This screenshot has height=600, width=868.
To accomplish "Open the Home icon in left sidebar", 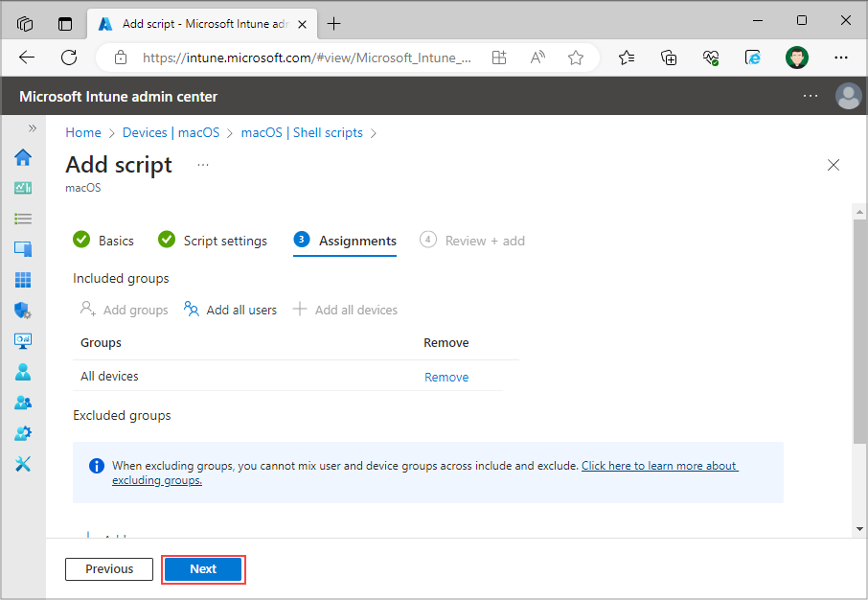I will click(23, 157).
